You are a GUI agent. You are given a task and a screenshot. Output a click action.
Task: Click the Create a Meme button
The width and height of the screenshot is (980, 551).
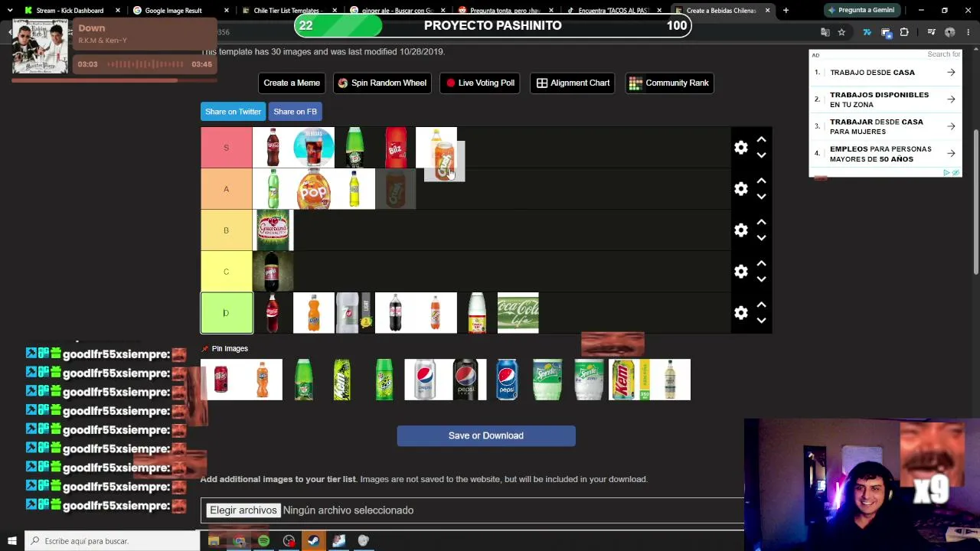pos(292,83)
